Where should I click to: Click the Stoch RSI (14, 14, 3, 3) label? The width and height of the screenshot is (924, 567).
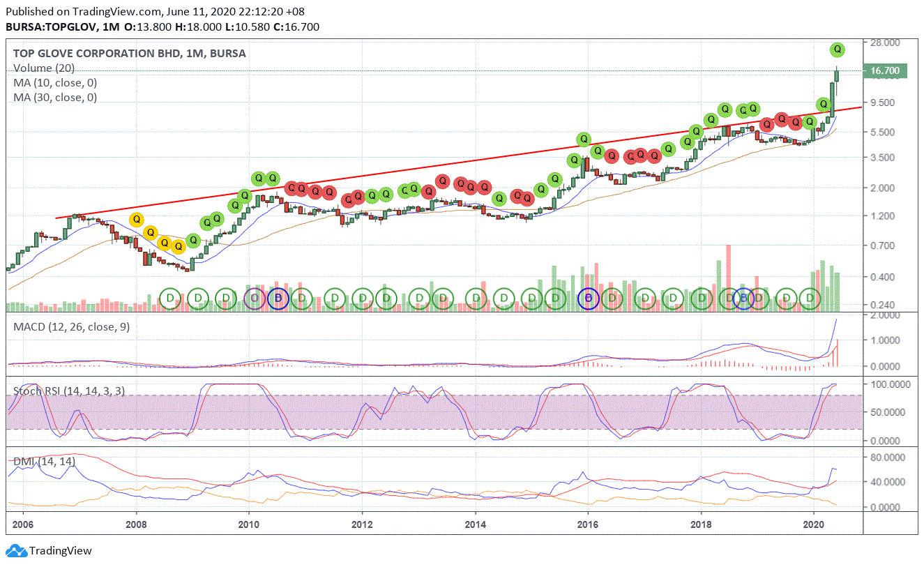coord(69,391)
